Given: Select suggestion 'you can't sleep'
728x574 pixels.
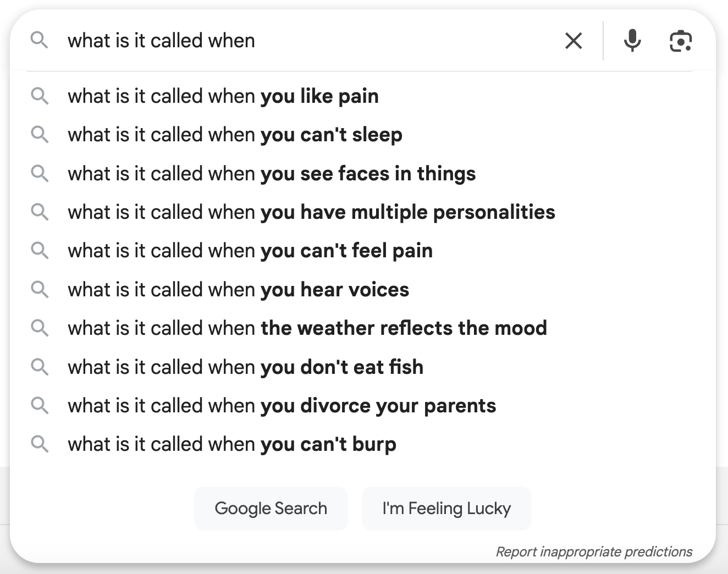Looking at the screenshot, I should (363, 135).
